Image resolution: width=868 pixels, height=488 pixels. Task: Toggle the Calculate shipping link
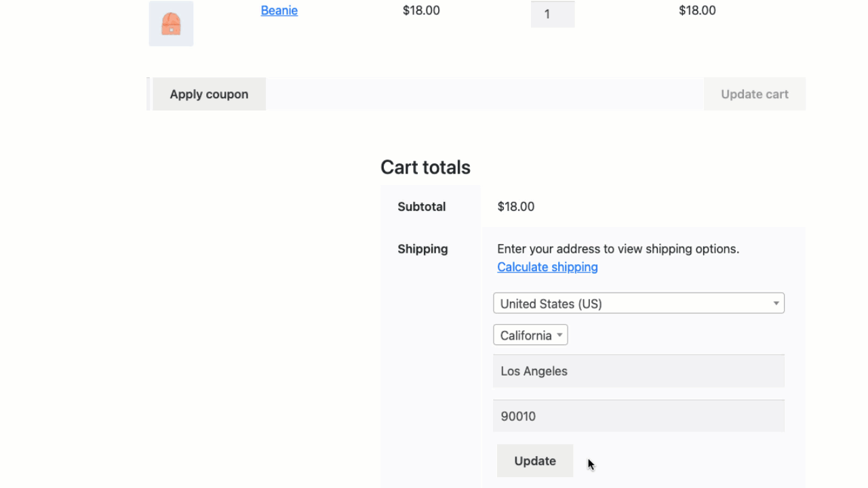coord(547,267)
